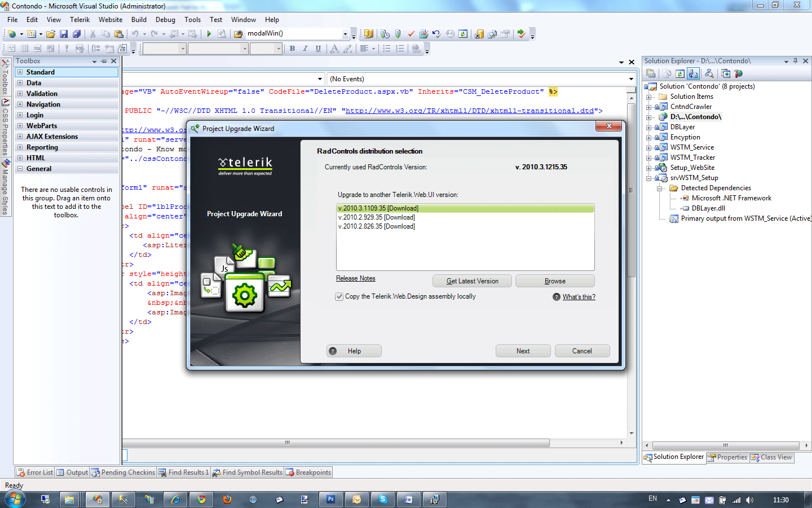Click the Bulleted List formatting icon
The height and width of the screenshot is (508, 812).
pyautogui.click(x=387, y=49)
